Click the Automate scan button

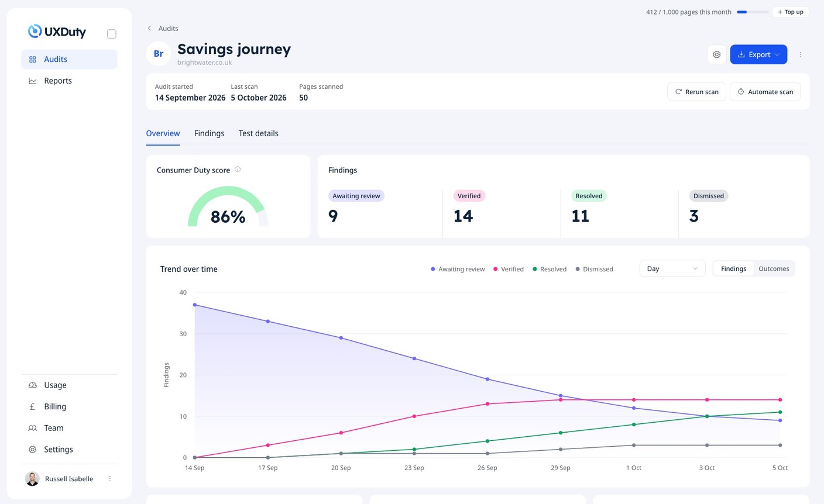[x=765, y=92]
